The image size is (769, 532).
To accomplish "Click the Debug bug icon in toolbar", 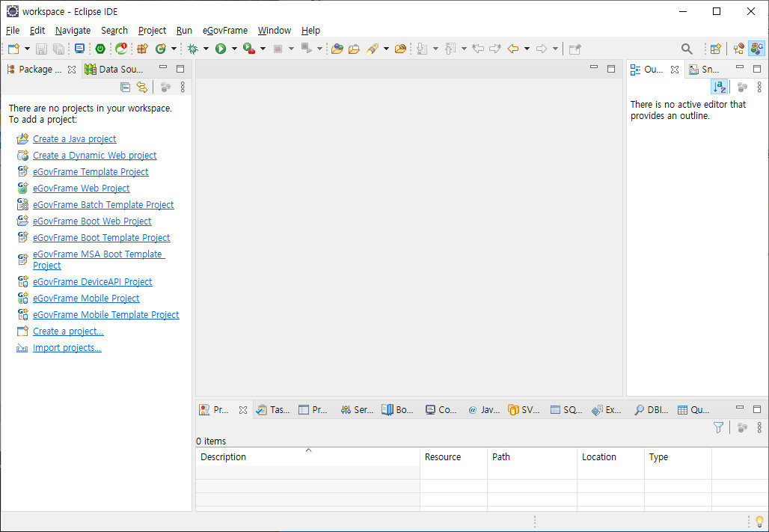I will coord(192,49).
